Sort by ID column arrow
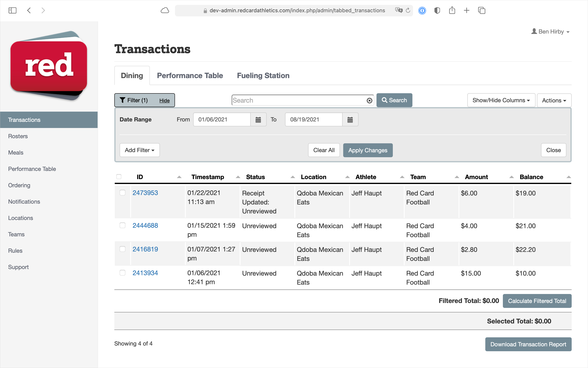Viewport: 588px width, 368px height. (179, 177)
